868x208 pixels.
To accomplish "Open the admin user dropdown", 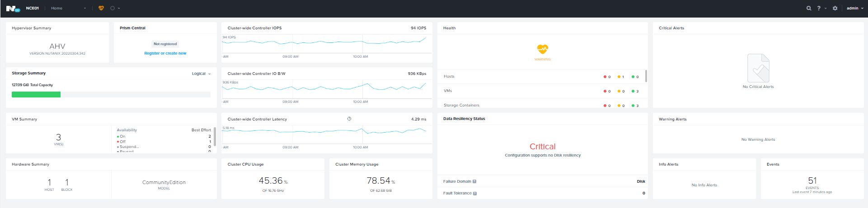I will [855, 8].
